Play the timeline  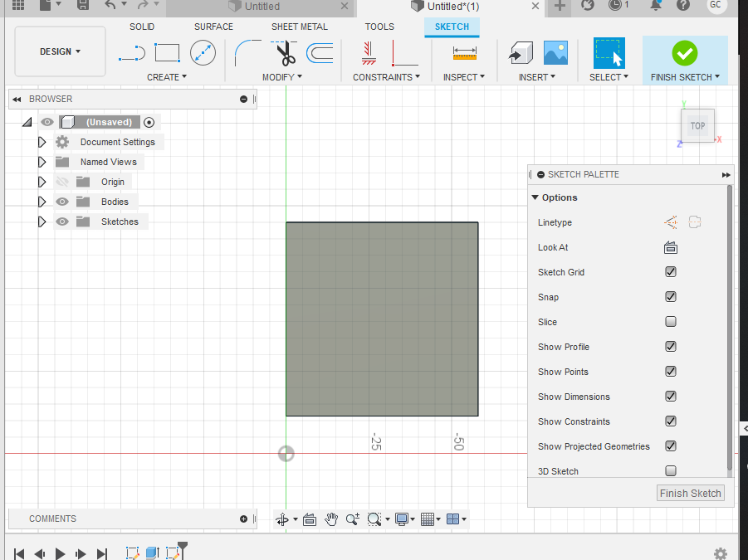(x=60, y=553)
